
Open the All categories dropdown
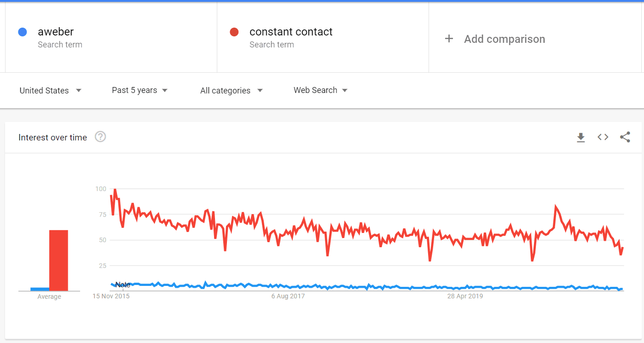[232, 90]
